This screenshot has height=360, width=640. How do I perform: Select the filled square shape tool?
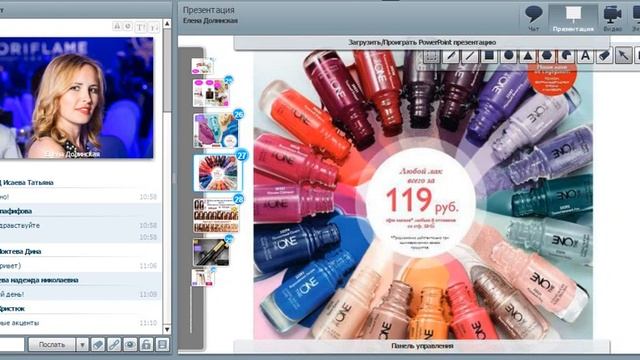tap(489, 56)
